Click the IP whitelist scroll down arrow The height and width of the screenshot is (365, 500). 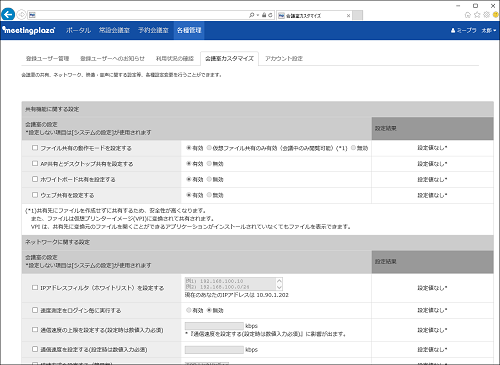point(279,287)
